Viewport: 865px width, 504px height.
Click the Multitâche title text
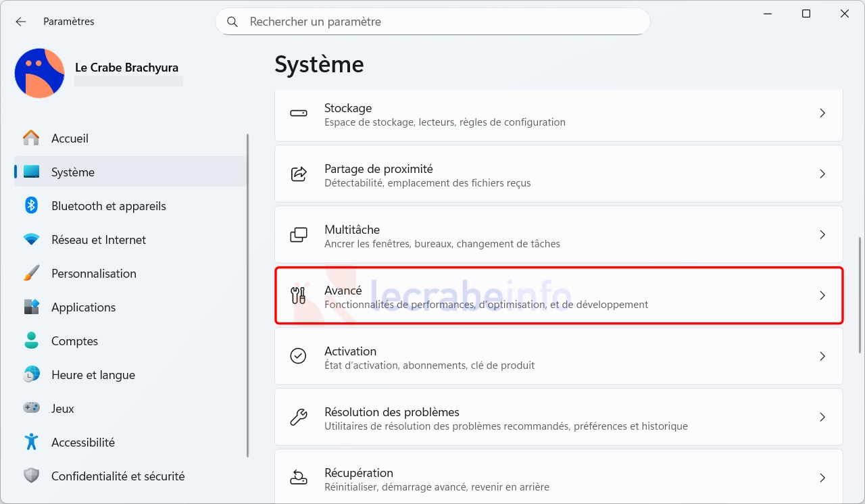(352, 230)
